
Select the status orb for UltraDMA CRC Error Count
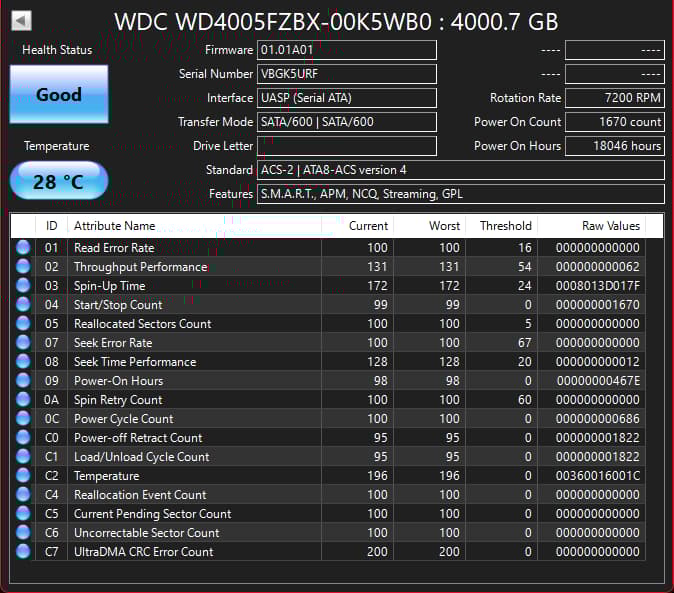23,551
